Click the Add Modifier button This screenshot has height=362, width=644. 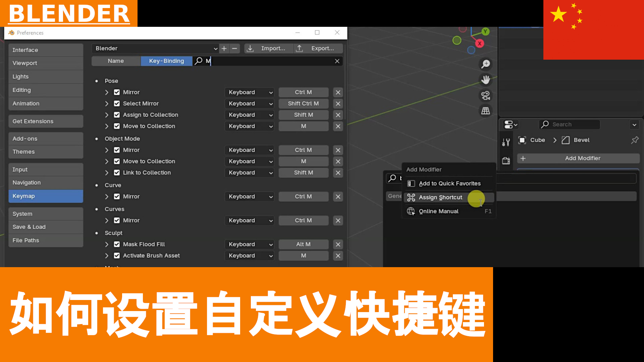pyautogui.click(x=578, y=158)
